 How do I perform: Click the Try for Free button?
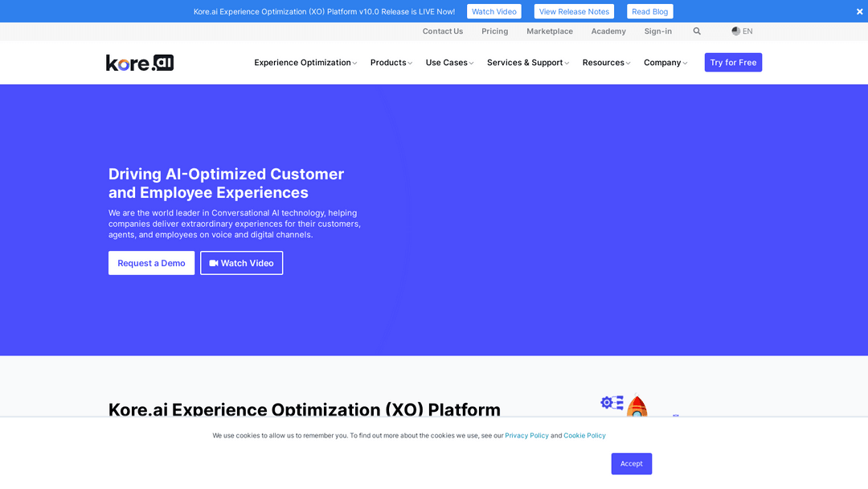point(733,63)
